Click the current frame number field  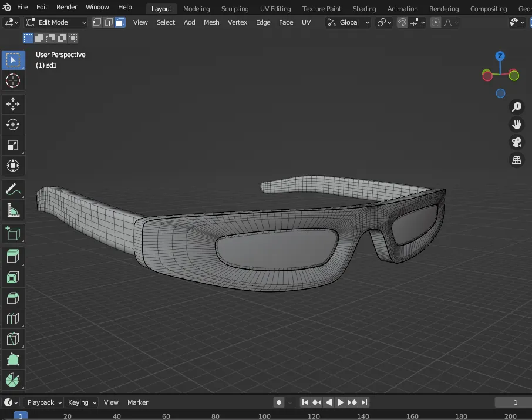pos(513,402)
